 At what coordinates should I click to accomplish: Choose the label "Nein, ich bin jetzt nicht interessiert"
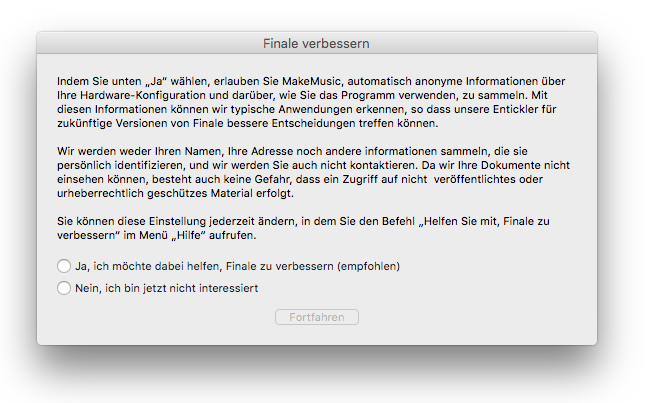click(x=167, y=288)
